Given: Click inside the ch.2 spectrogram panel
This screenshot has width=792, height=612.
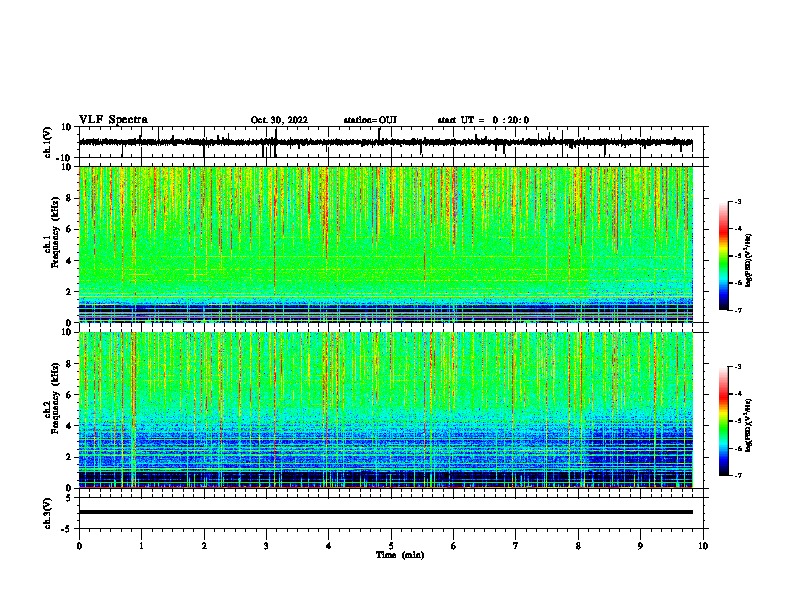Looking at the screenshot, I should point(386,410).
